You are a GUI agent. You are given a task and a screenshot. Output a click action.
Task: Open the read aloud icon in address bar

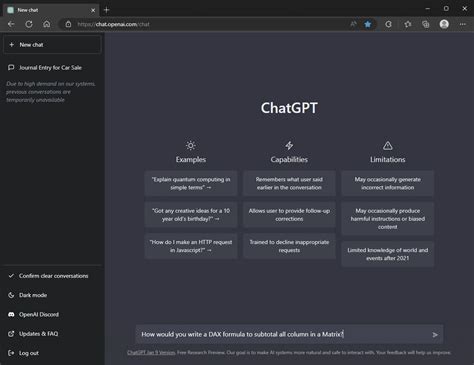(353, 24)
